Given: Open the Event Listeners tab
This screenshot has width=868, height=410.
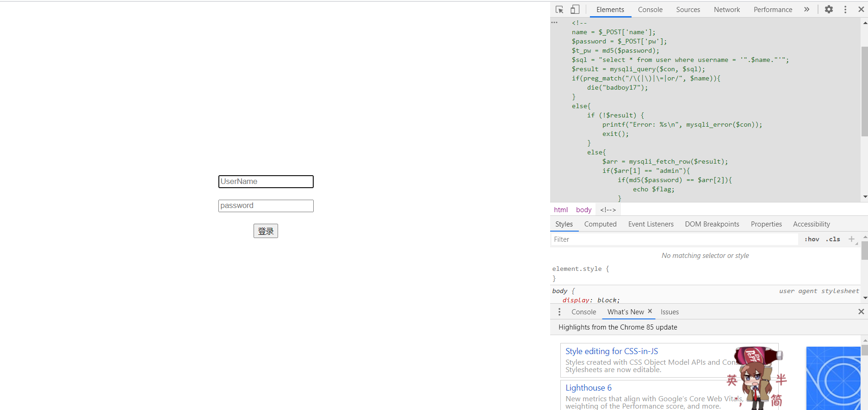Looking at the screenshot, I should 651,224.
